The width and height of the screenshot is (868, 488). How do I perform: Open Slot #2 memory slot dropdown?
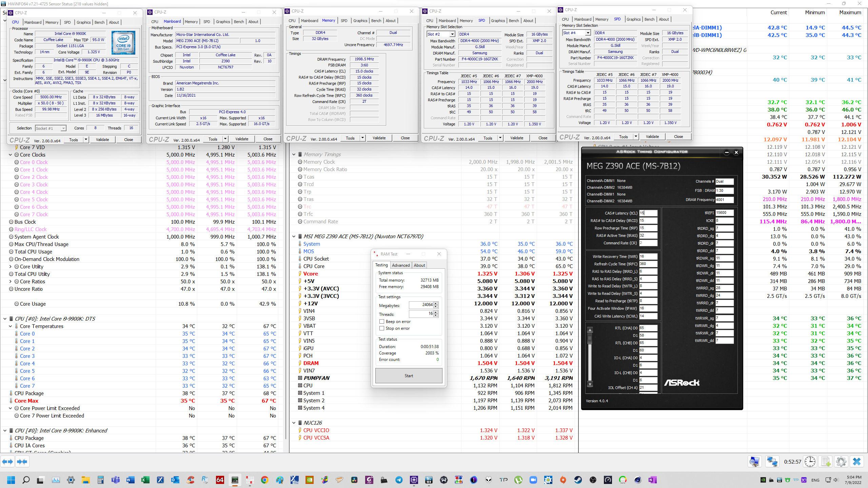pyautogui.click(x=452, y=34)
